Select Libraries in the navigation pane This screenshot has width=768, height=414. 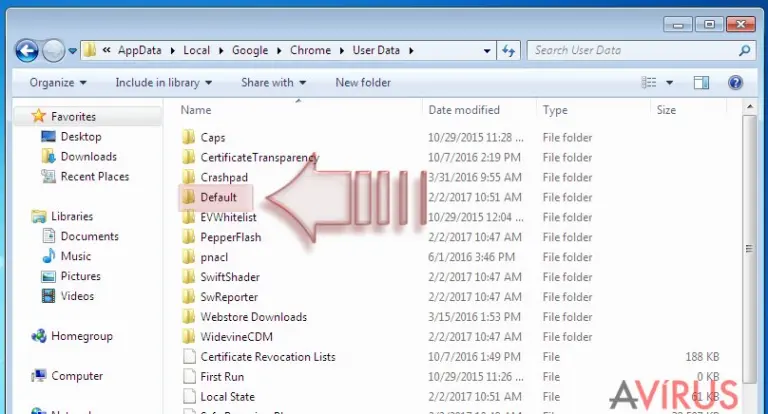coord(72,216)
